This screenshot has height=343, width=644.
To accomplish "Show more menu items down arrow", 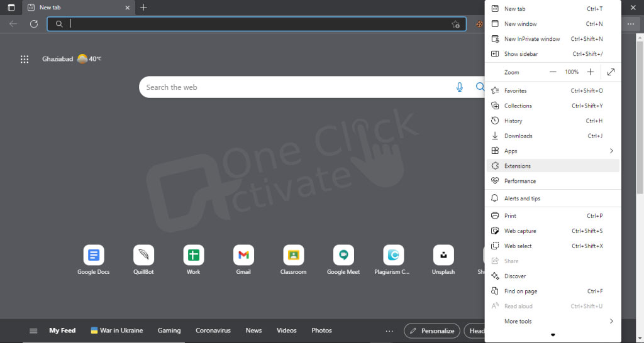I will point(553,335).
